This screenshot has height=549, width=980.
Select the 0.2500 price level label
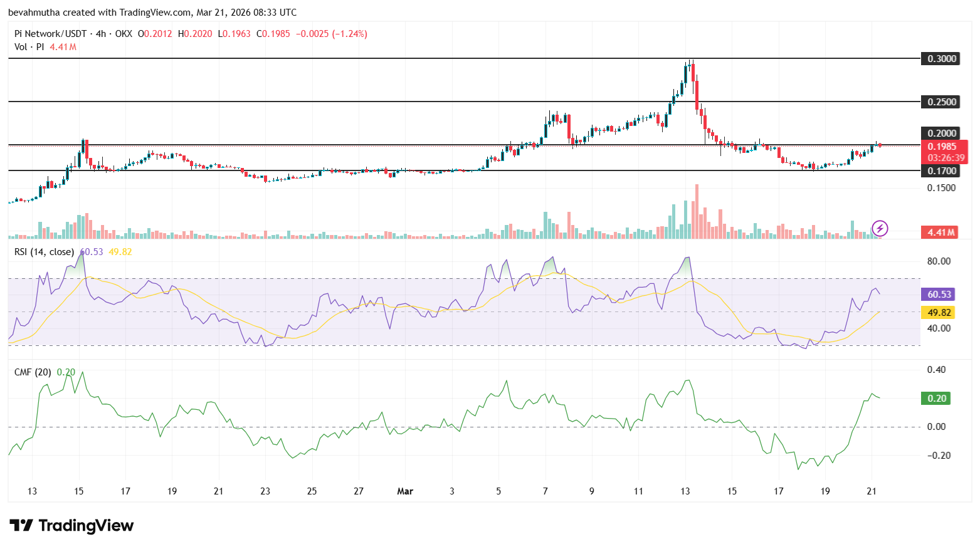[x=941, y=102]
